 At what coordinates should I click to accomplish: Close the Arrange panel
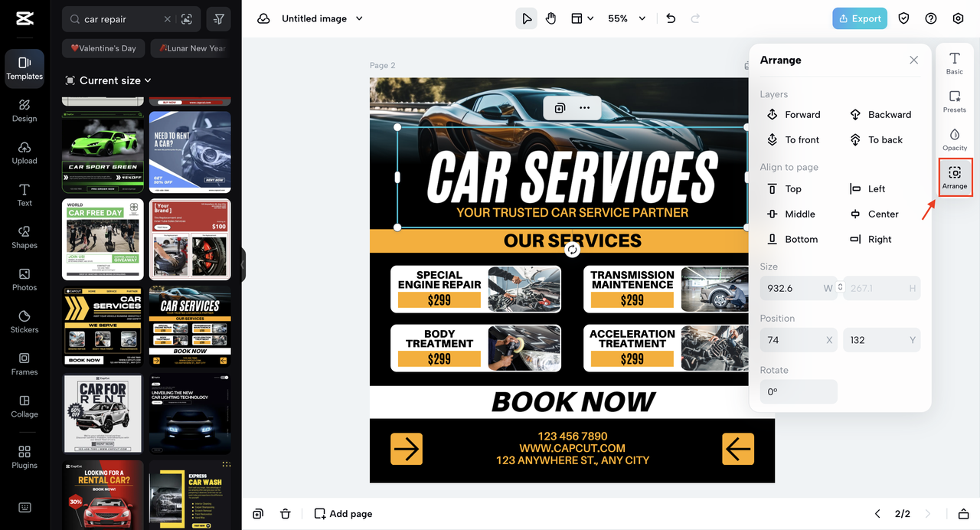tap(913, 60)
